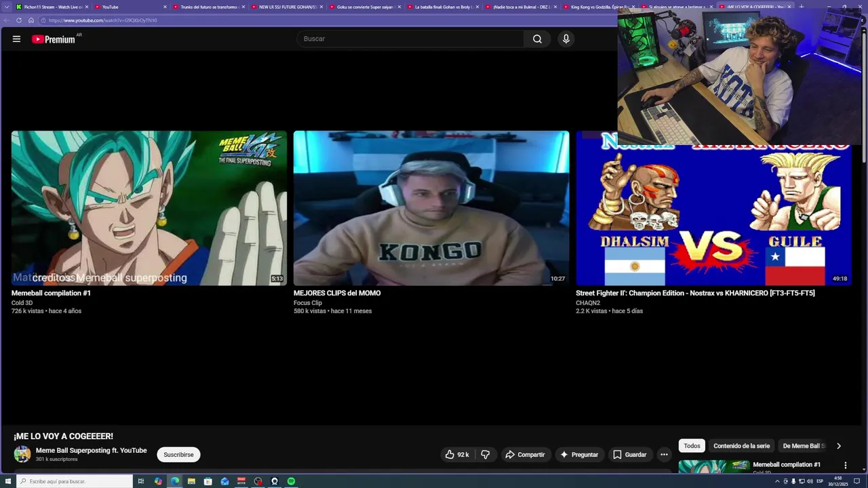Open more actions three-dot menu
Screen dimensions: 868x488
click(665, 455)
